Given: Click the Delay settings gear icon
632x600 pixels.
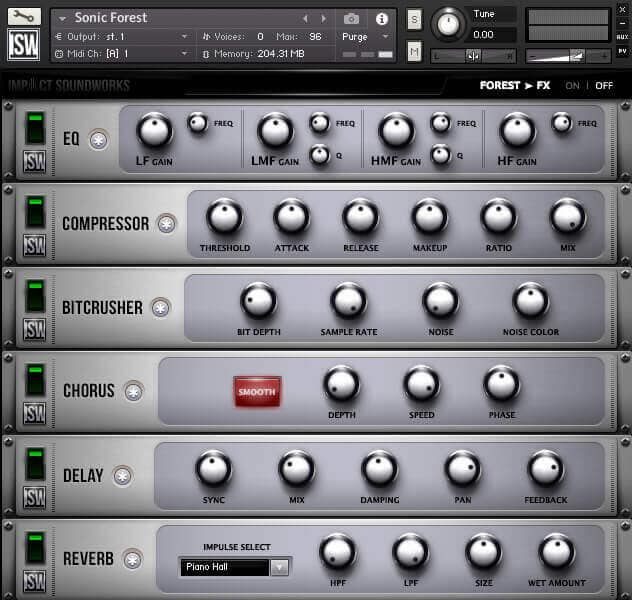Looking at the screenshot, I should 123,476.
